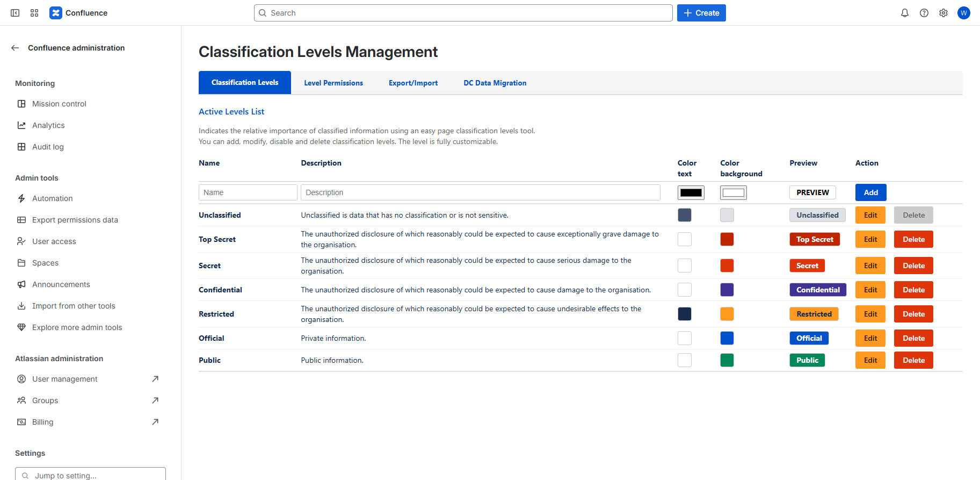Screen dimensions: 980x480
Task: Click the Name input field
Action: click(248, 192)
